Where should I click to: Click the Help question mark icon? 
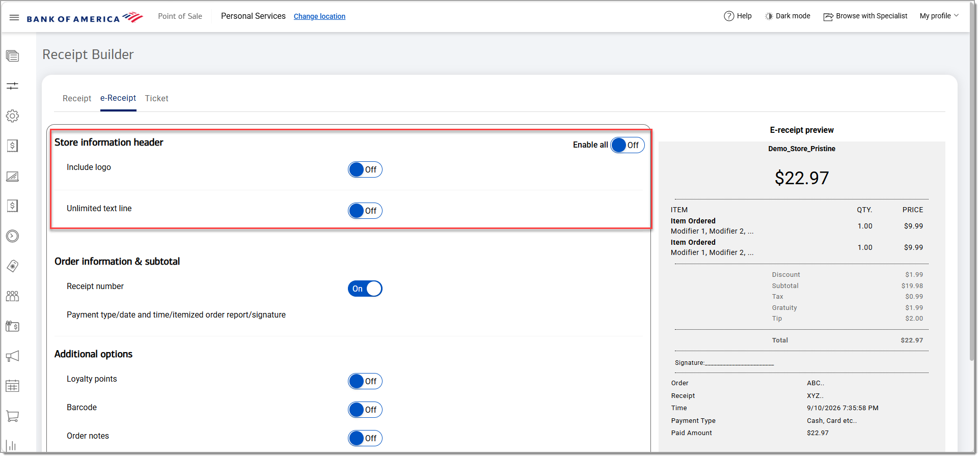coord(729,16)
